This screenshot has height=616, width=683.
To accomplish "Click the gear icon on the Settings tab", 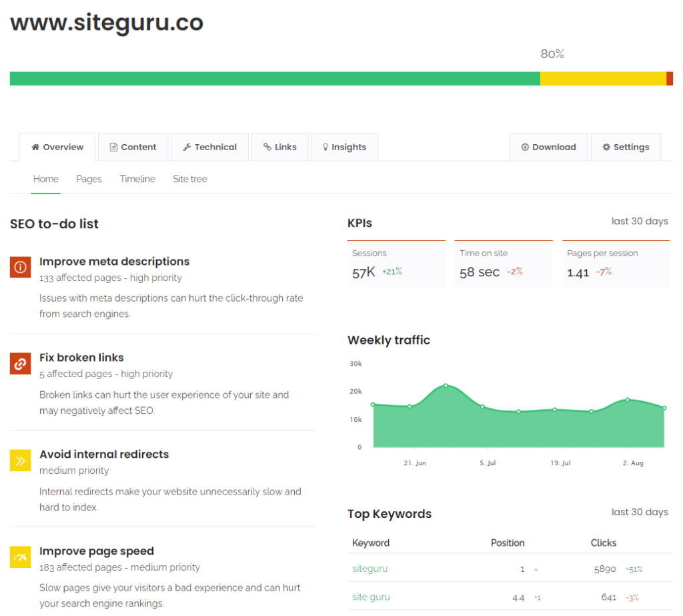I will pos(606,147).
